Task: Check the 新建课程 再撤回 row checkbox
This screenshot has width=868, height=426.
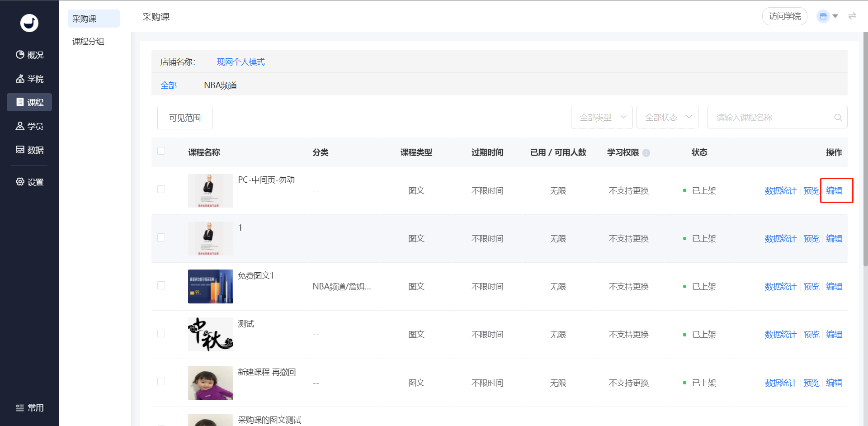Action: point(161,382)
